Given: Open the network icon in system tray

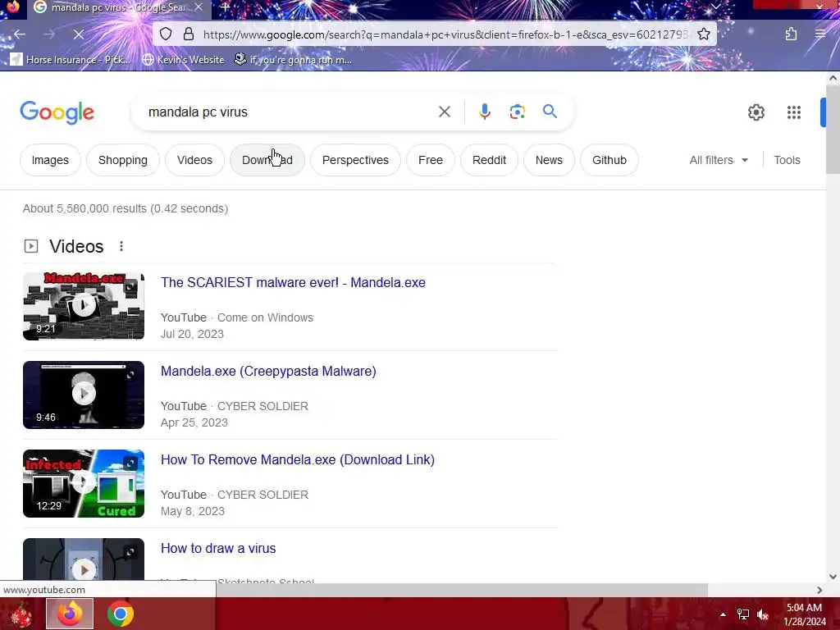Looking at the screenshot, I should click(x=742, y=614).
